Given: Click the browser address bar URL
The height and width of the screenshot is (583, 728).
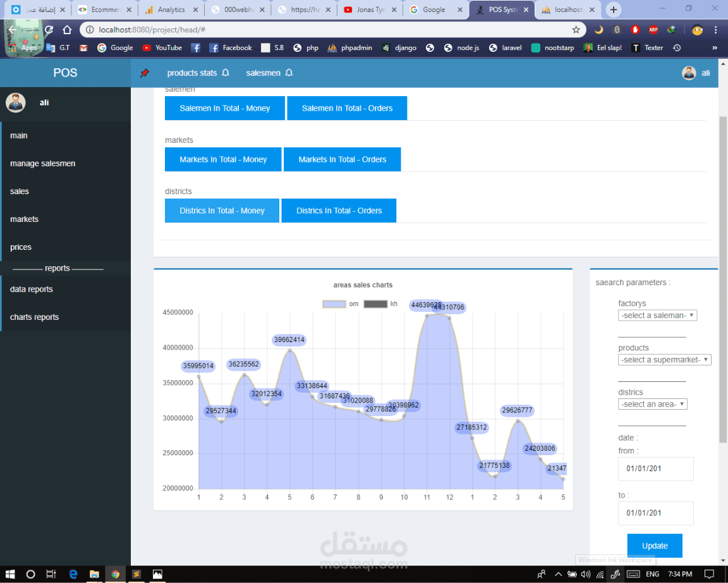Looking at the screenshot, I should (x=152, y=30).
